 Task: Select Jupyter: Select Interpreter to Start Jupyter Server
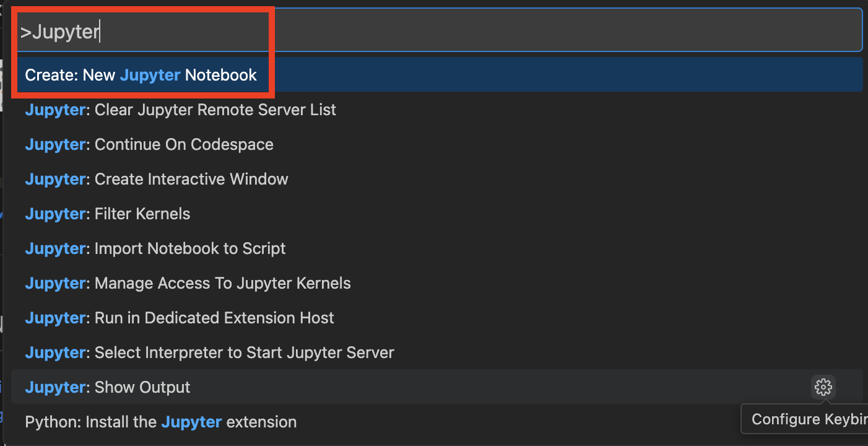click(436, 352)
